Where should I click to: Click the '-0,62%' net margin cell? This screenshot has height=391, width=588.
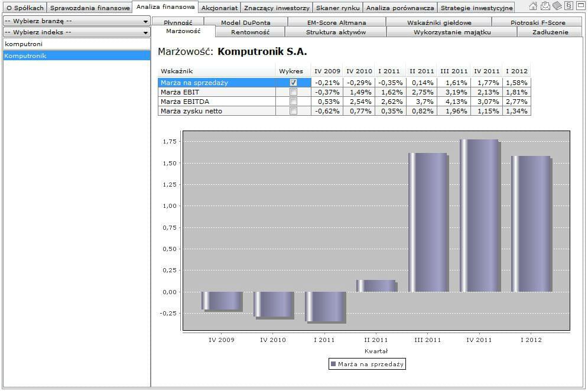[x=327, y=110]
